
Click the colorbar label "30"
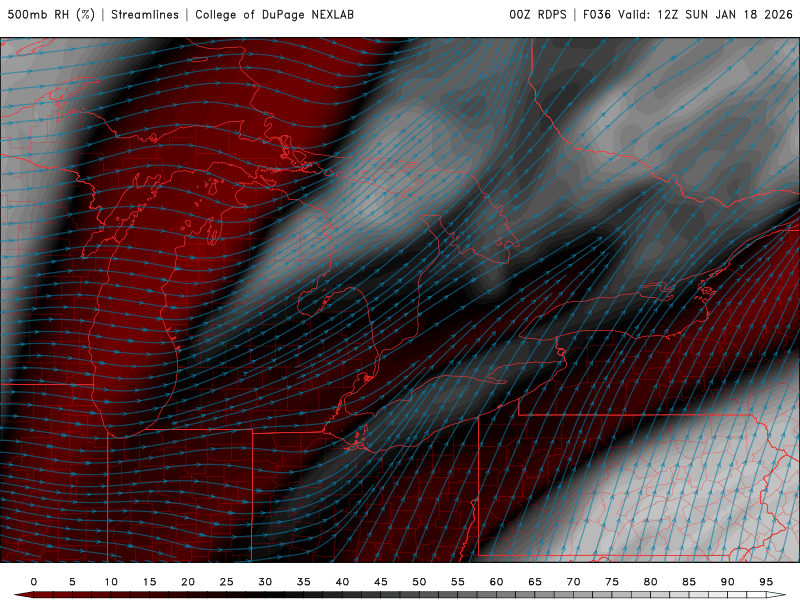265,582
